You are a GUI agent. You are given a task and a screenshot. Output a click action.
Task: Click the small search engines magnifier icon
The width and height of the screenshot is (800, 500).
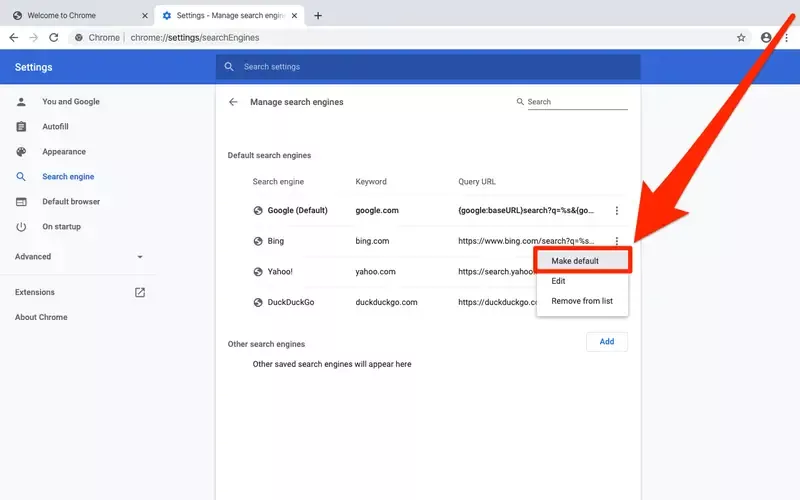(520, 102)
